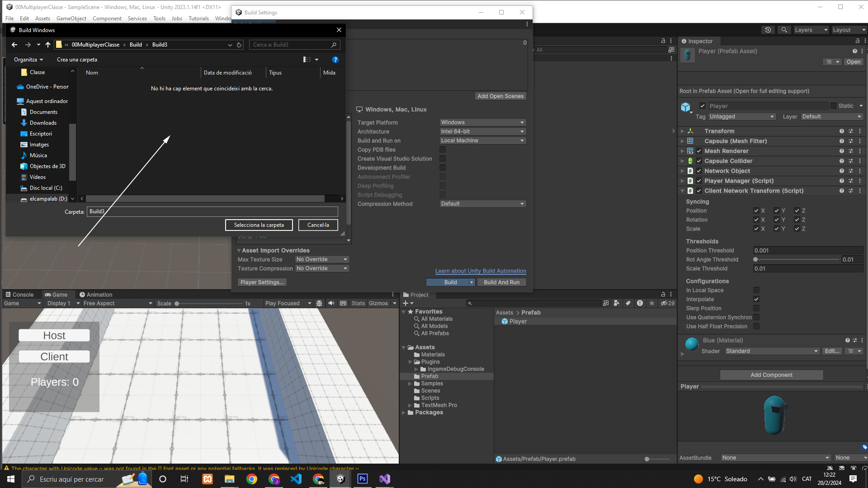
Task: Switch to the Console tab
Action: click(19, 295)
